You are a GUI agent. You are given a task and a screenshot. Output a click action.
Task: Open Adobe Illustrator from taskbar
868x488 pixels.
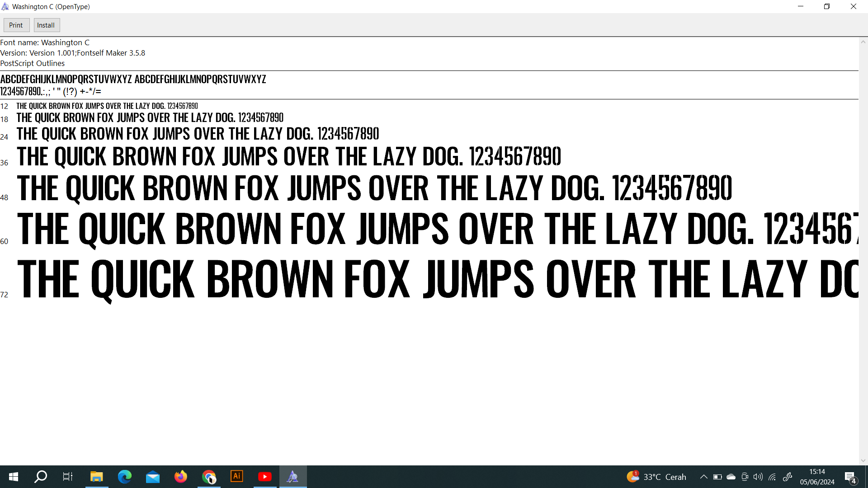(237, 477)
